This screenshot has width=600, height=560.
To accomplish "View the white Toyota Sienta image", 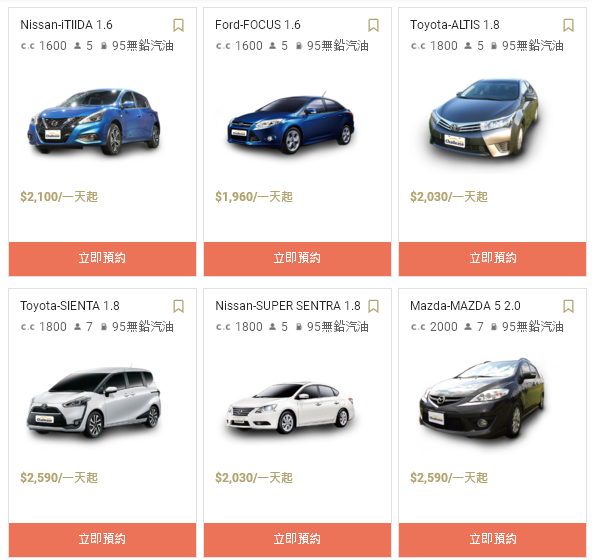I will point(94,402).
